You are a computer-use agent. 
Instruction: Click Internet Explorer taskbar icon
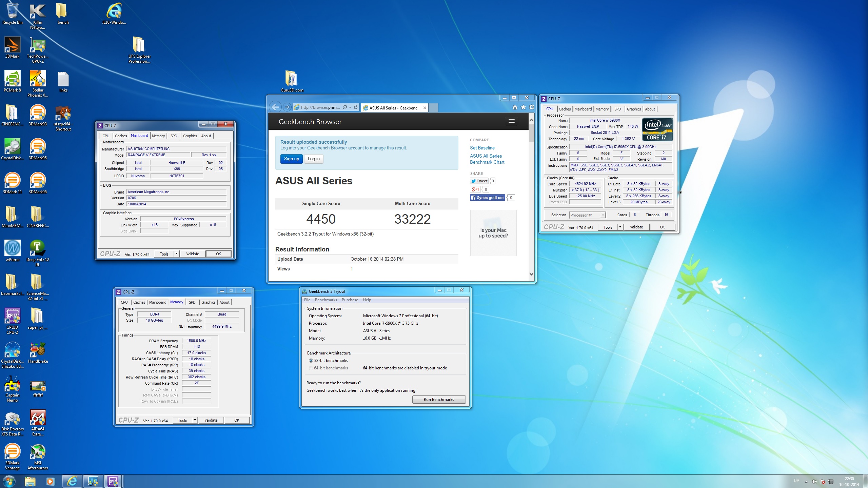pos(72,481)
